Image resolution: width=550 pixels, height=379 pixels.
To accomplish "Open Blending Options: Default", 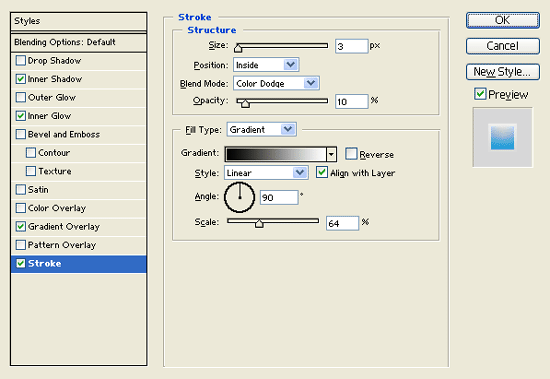I will 79,42.
